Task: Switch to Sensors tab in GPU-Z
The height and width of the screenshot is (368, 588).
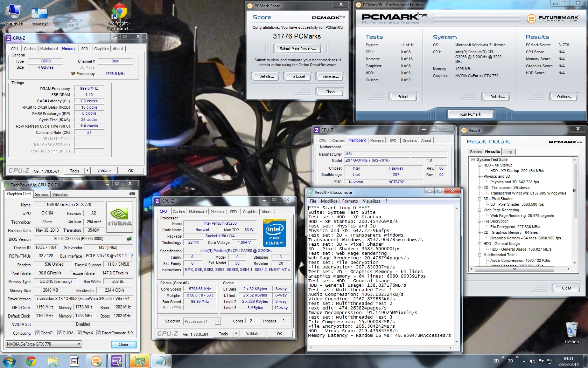Action: click(x=41, y=195)
